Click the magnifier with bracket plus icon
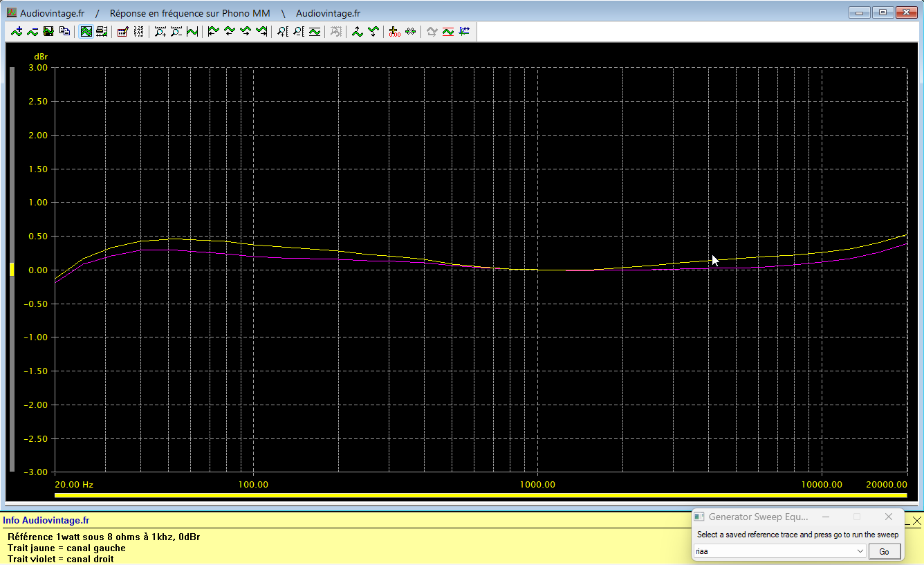This screenshot has width=924, height=565. point(282,31)
